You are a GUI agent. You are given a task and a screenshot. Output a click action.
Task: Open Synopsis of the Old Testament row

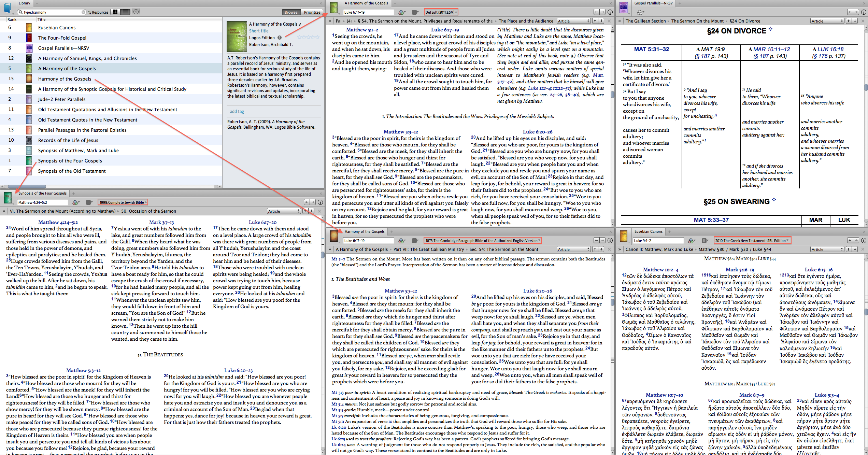[x=72, y=171]
